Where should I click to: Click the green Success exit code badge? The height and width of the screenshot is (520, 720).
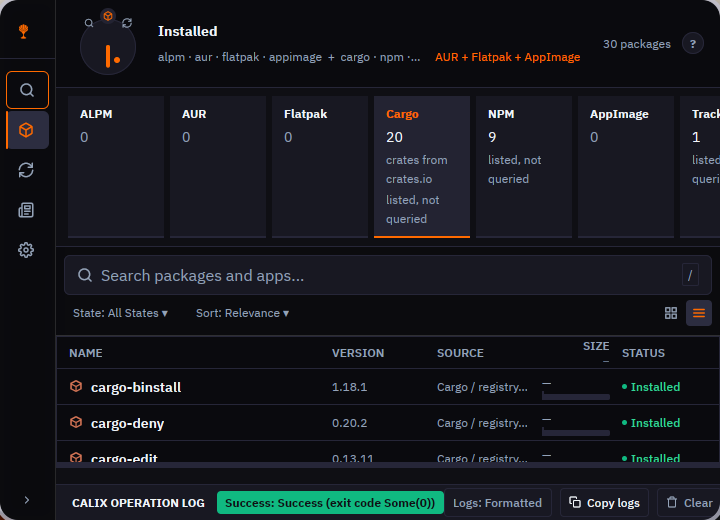click(x=330, y=503)
